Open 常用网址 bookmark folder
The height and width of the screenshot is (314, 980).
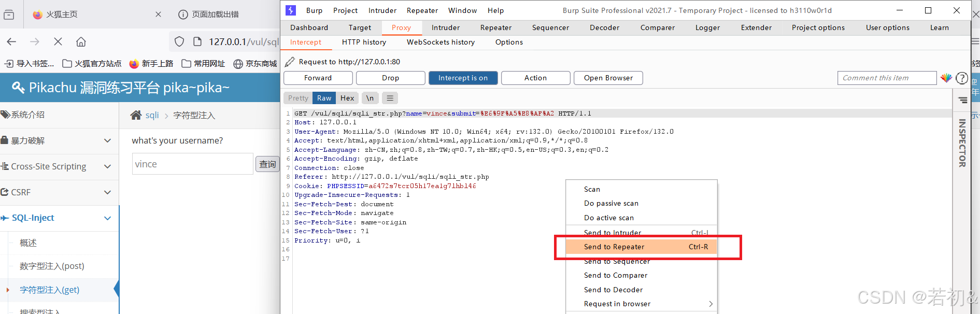203,64
